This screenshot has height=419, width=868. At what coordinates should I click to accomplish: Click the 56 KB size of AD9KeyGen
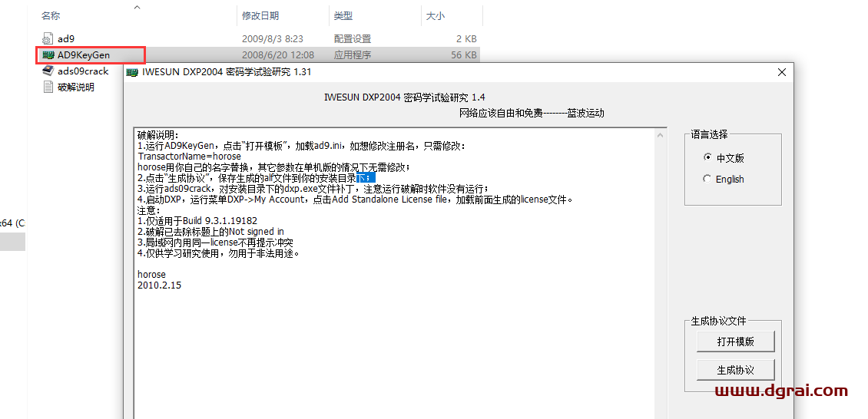pos(463,55)
